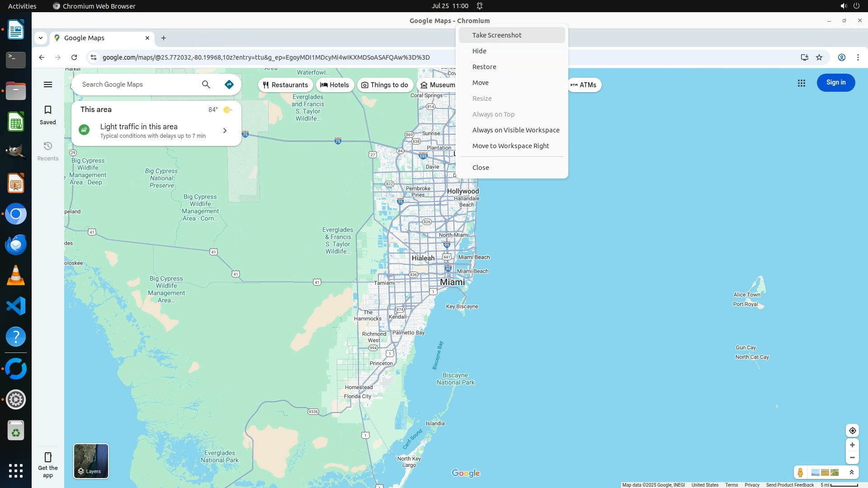
Task: Filter map by Restaurants chip
Action: click(285, 85)
